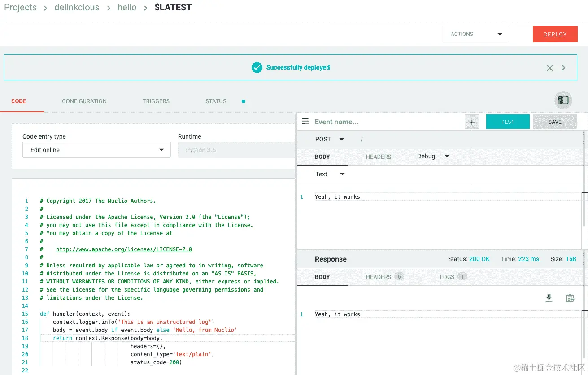Open response BODY tab

pos(322,277)
